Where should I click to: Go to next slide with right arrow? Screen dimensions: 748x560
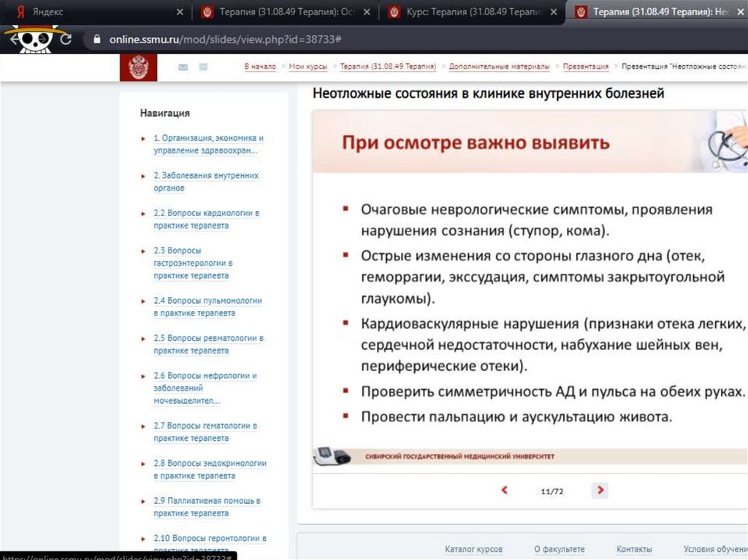(600, 490)
